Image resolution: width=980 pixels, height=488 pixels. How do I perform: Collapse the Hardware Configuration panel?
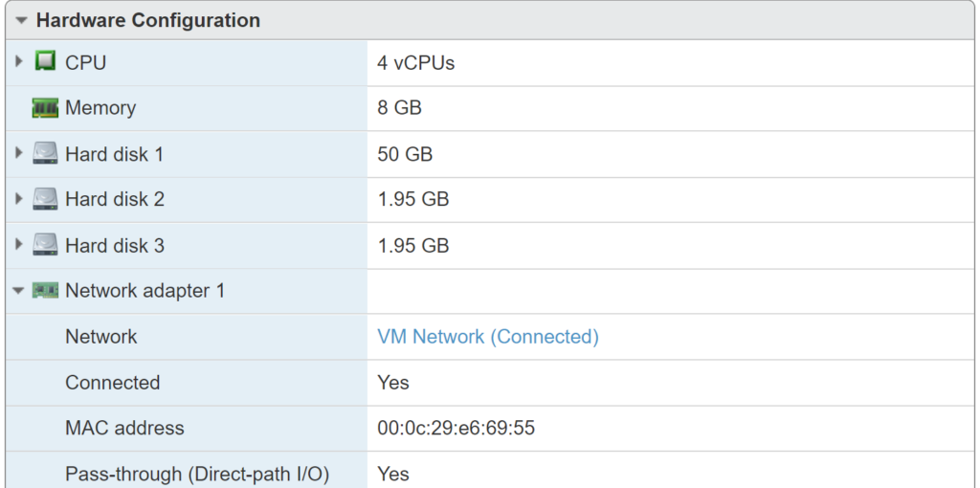[22, 21]
